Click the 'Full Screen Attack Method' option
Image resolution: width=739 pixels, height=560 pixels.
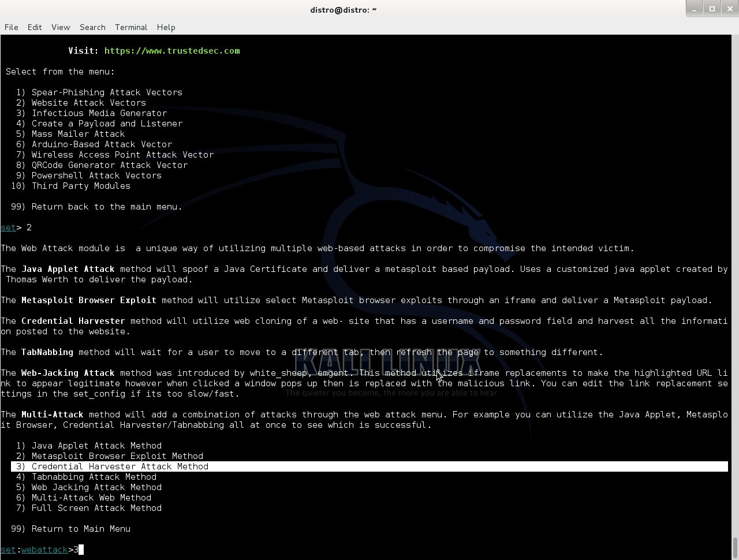89,508
